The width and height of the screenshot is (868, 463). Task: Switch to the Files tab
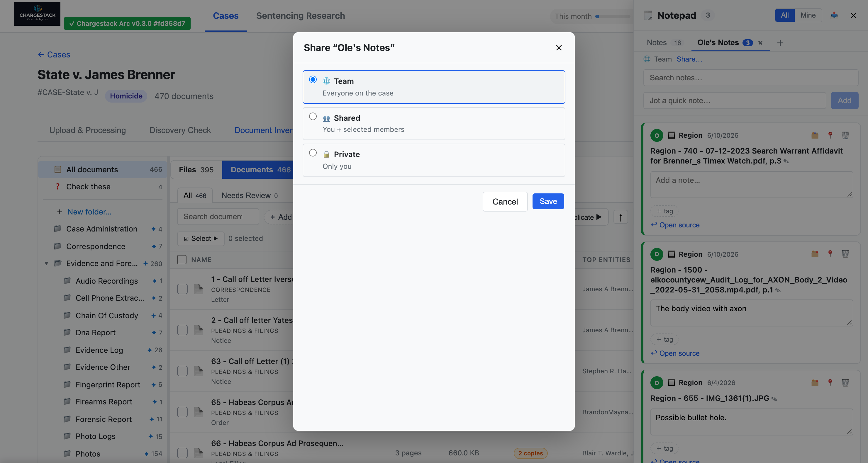[196, 169]
